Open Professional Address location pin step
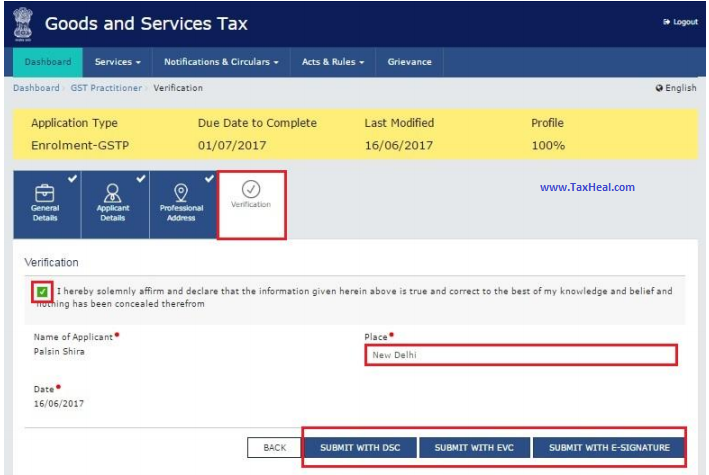709x475 pixels. 181,204
